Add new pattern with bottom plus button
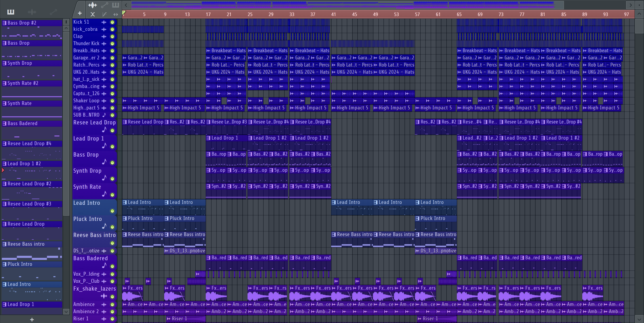The width and height of the screenshot is (644, 323). point(32,319)
